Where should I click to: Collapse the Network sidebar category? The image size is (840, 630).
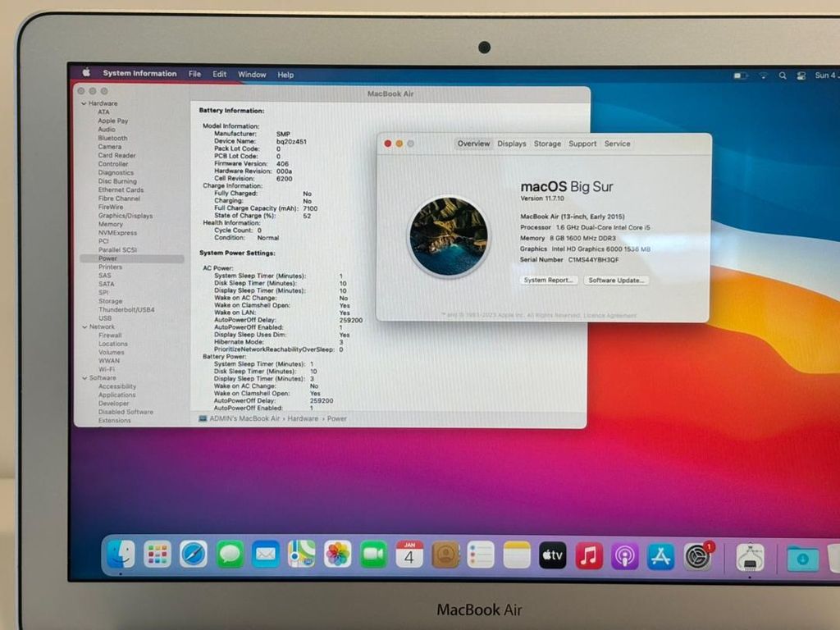click(x=84, y=326)
